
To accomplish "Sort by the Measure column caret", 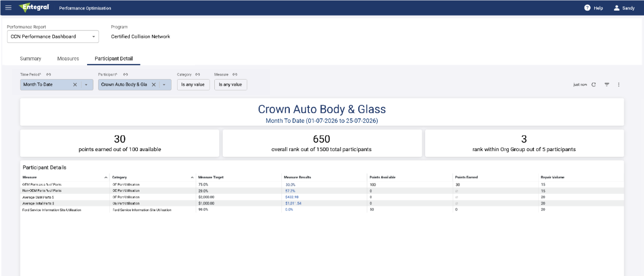I will click(x=106, y=178).
